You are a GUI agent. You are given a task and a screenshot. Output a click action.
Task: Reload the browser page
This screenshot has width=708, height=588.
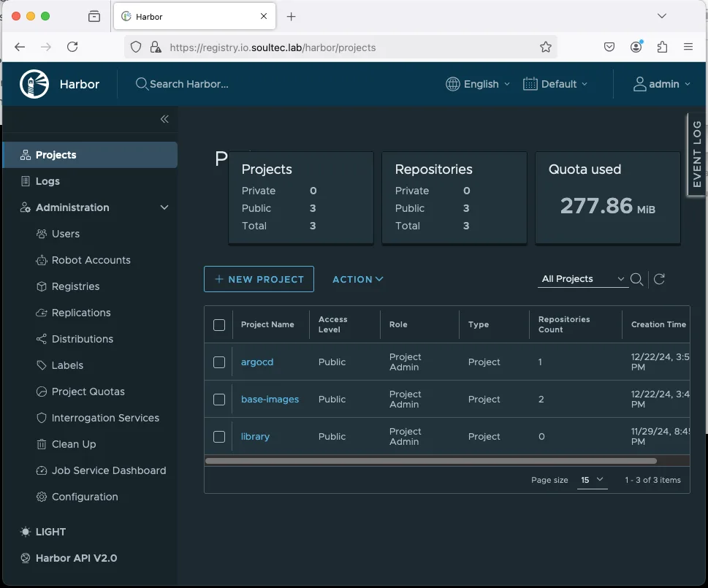point(72,47)
